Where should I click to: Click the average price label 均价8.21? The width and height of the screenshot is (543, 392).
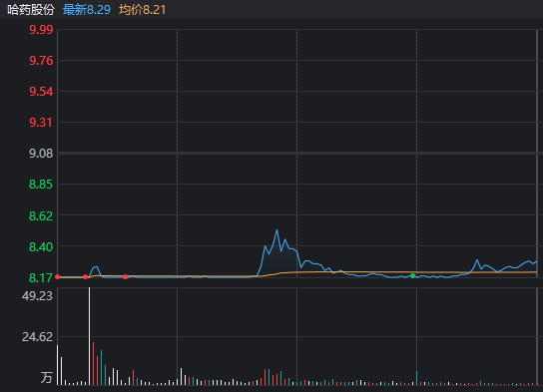coord(143,10)
